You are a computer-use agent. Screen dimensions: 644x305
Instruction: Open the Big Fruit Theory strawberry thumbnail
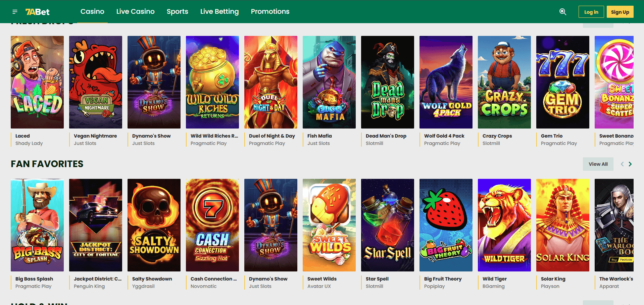coord(446,225)
